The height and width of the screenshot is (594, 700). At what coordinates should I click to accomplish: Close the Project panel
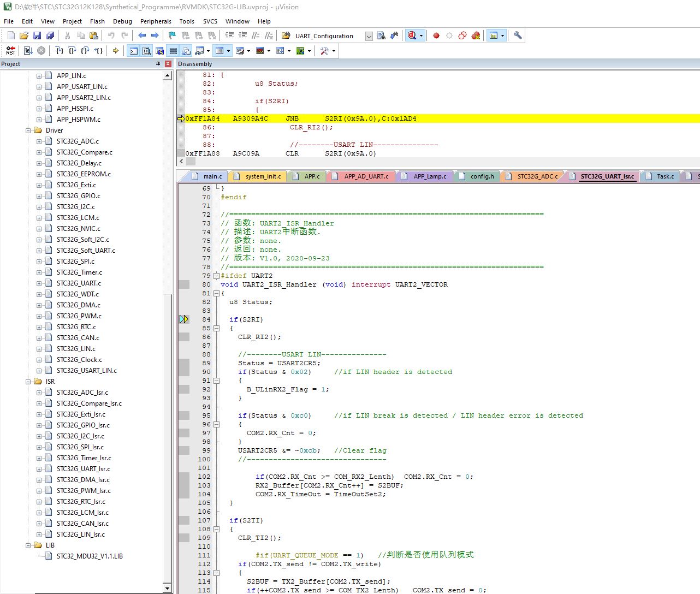pos(168,64)
